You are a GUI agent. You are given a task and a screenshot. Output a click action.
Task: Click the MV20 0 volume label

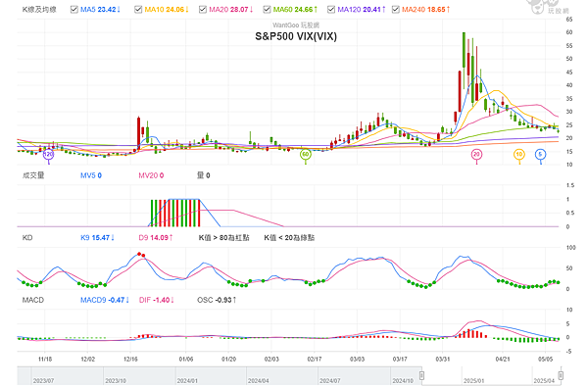[x=151, y=175]
